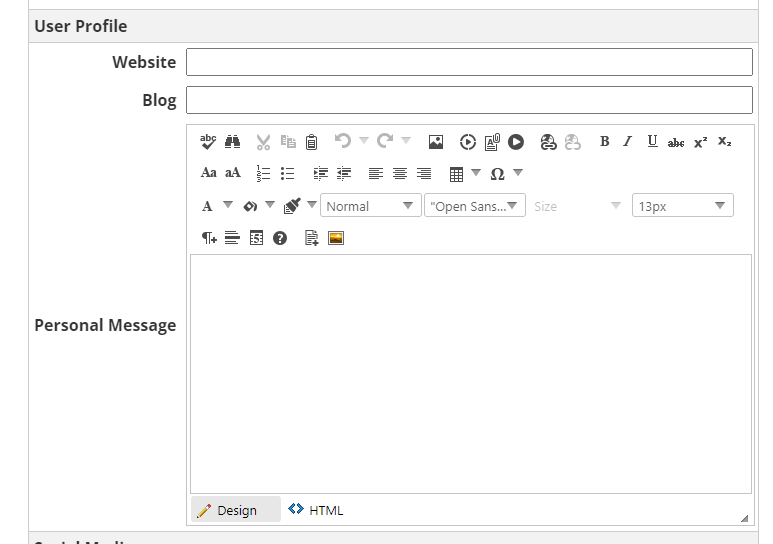Click the Personal Message label
Image resolution: width=773 pixels, height=544 pixels.
(105, 326)
